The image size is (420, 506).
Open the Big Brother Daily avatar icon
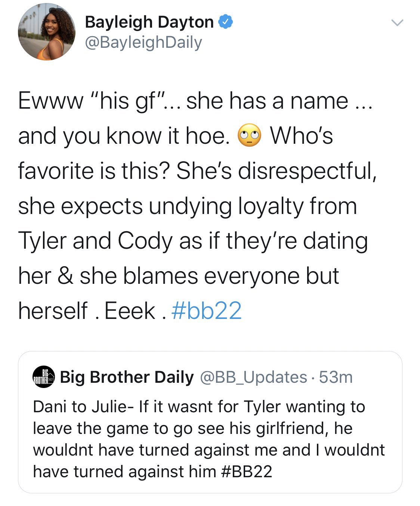click(44, 377)
